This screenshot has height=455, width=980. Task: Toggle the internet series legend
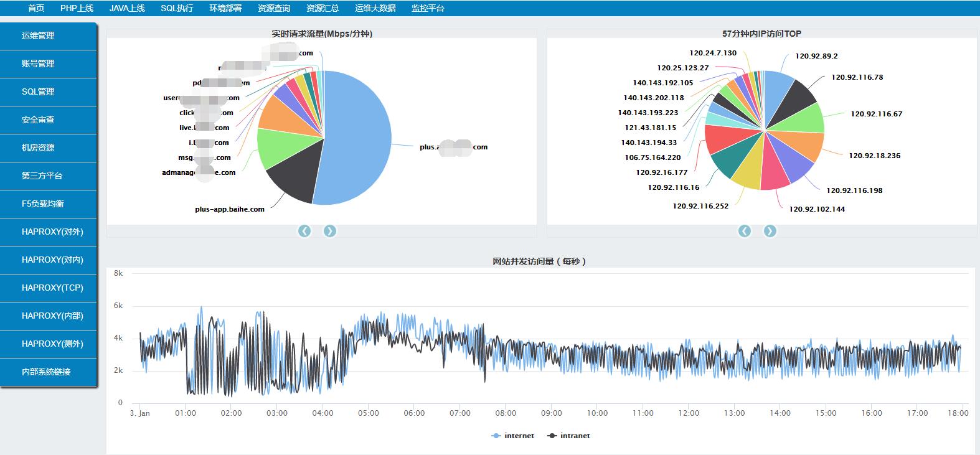[x=513, y=436]
